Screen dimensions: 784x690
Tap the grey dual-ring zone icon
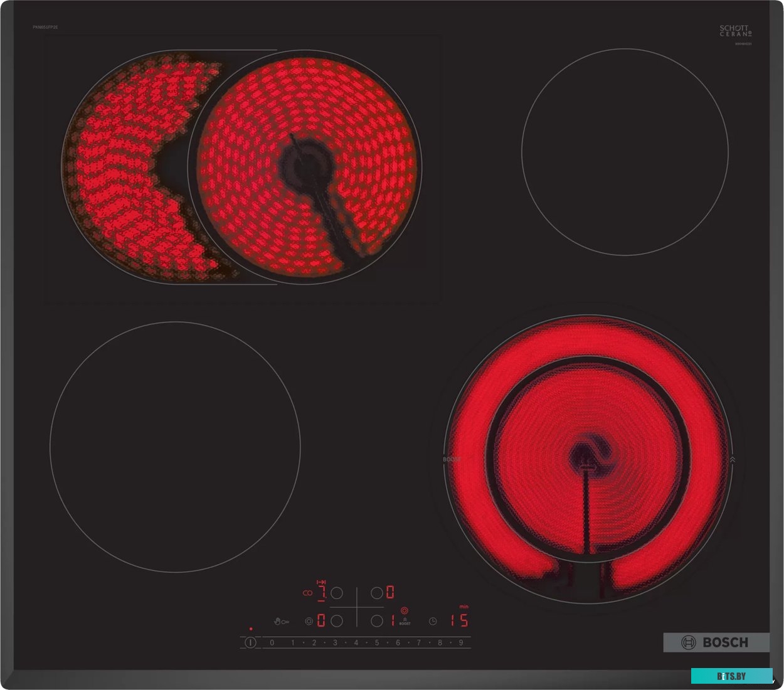coord(309,621)
